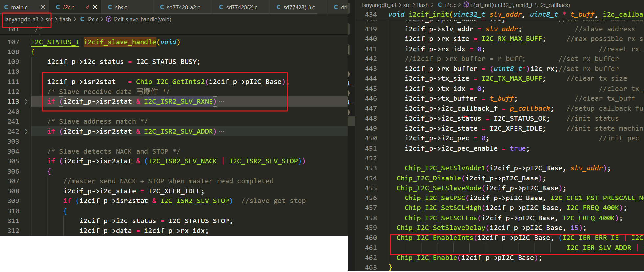Click Chip_I2C_EnableInts on line 460
644x272 pixels.
pyautogui.click(x=435, y=238)
